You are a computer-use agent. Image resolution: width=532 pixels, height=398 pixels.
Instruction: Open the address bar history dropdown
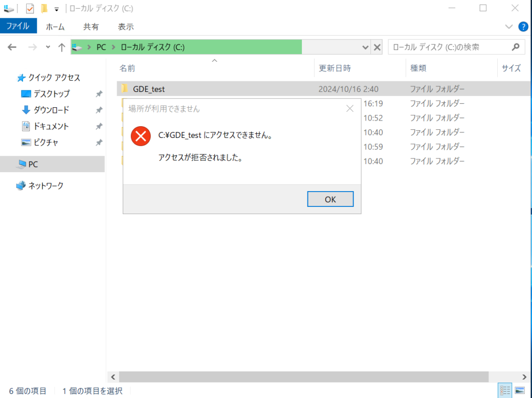pyautogui.click(x=365, y=47)
